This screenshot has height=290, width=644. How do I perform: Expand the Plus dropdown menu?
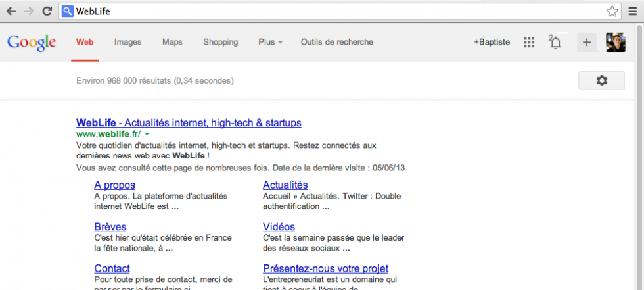tap(271, 42)
